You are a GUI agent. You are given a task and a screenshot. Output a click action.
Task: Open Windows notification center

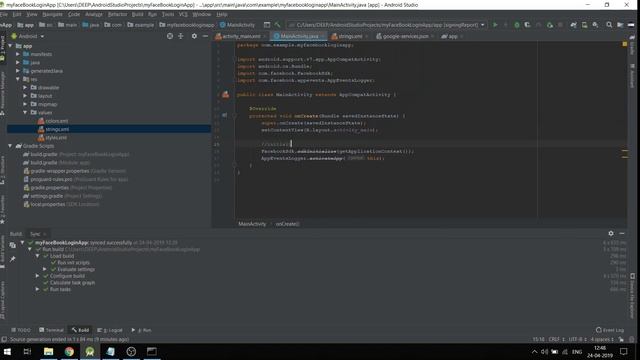tap(623, 351)
